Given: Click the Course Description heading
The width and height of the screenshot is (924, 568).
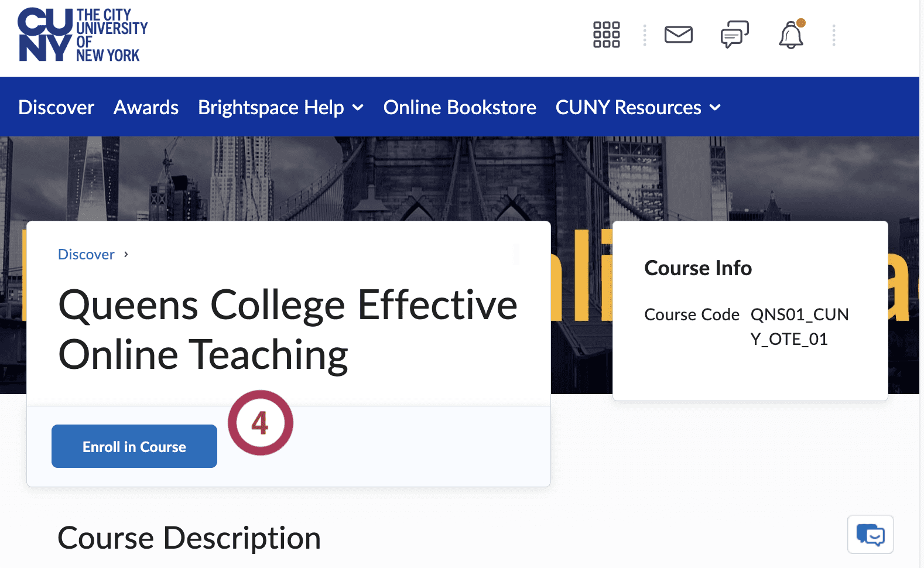Looking at the screenshot, I should pyautogui.click(x=189, y=538).
